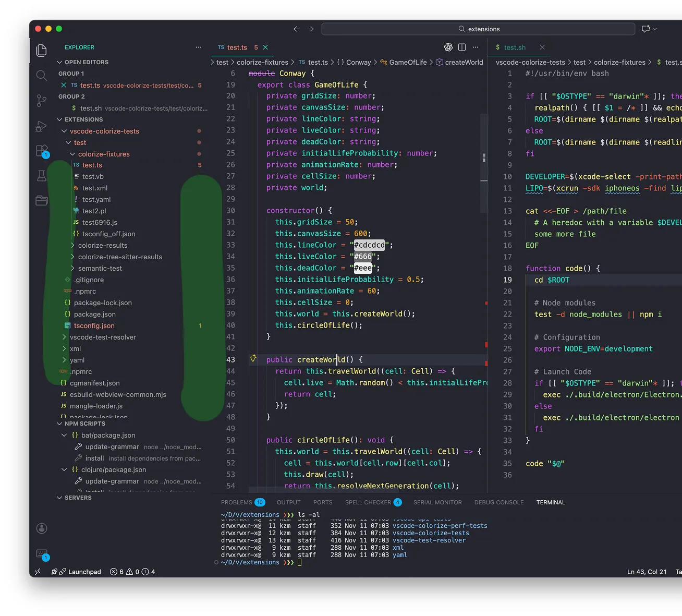Switch to the Debug Console tab

point(498,502)
